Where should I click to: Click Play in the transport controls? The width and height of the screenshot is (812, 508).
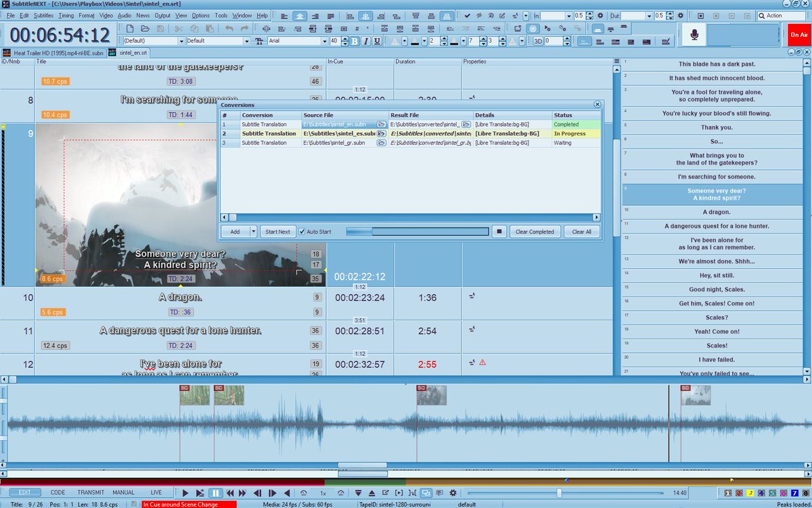tap(185, 492)
